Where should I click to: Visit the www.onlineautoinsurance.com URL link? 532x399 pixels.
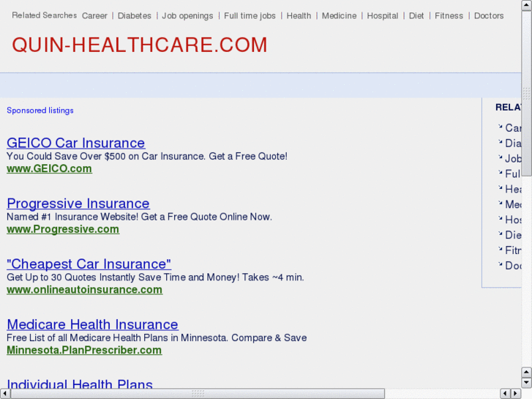pos(84,290)
